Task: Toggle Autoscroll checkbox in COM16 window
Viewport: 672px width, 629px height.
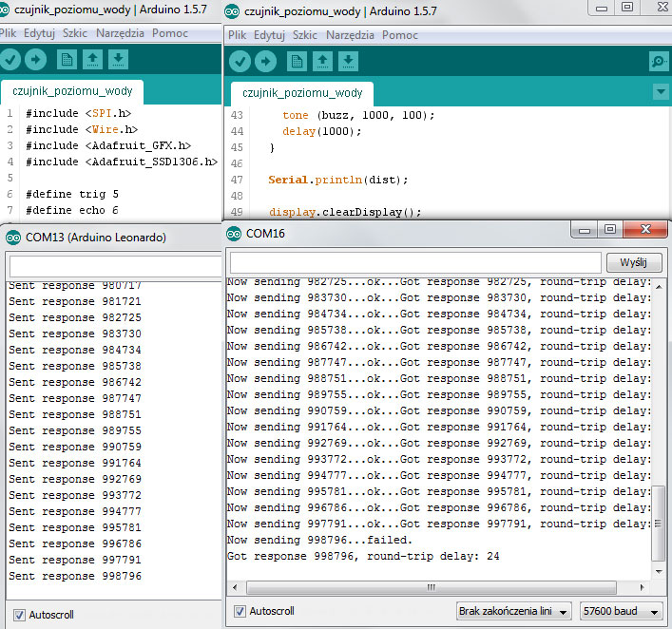Action: (x=240, y=611)
